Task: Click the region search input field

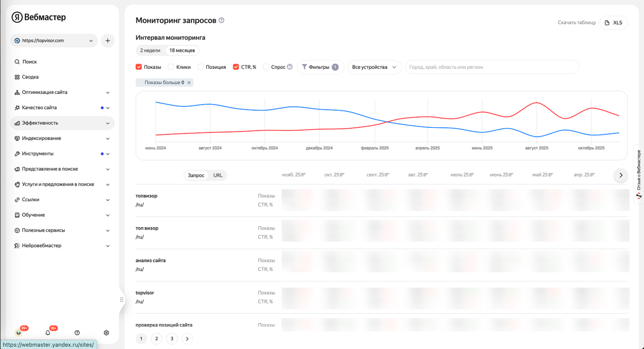Action: coord(492,67)
